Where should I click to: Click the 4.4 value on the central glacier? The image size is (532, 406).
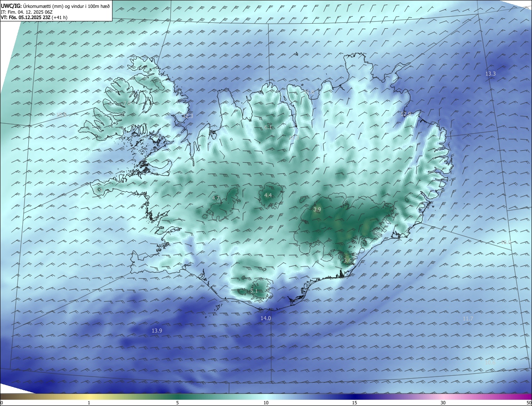point(268,196)
